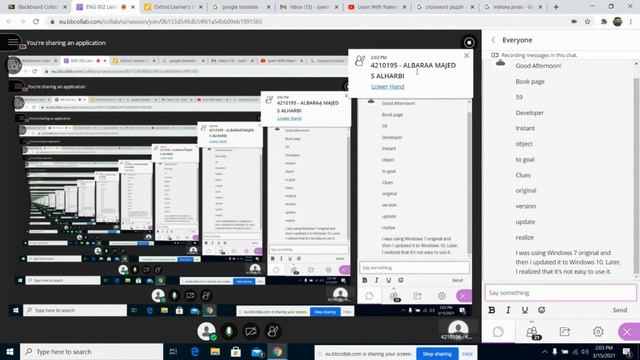This screenshot has width=640, height=360.
Task: Open Microsoft Store from taskbar
Action: pos(236,351)
